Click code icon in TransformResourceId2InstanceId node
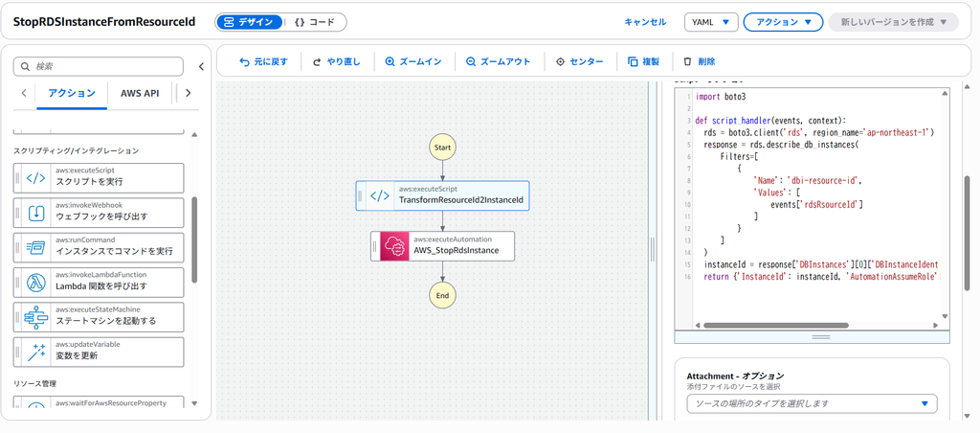The height and width of the screenshot is (433, 980). [x=379, y=195]
